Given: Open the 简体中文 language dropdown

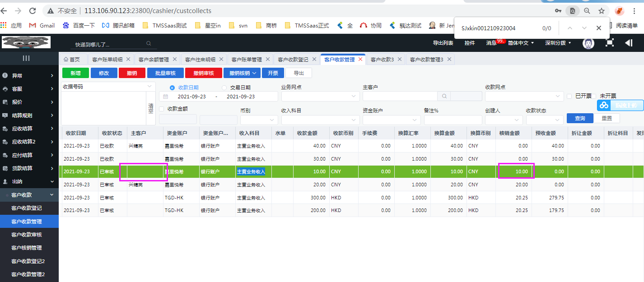Looking at the screenshot, I should pyautogui.click(x=521, y=43).
